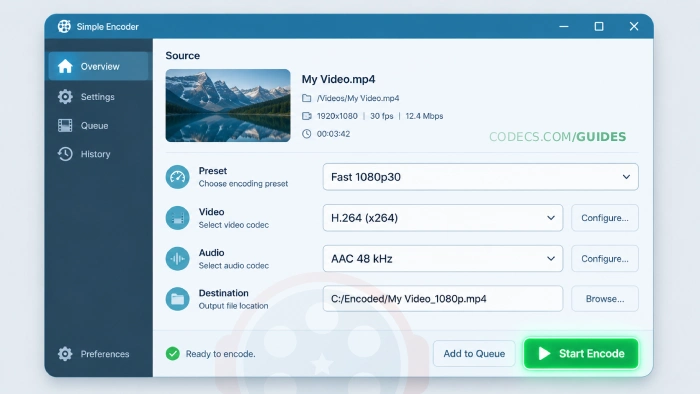Screen dimensions: 700x394
Task: Click the clock icon beside 00:03:42
Action: [307, 134]
